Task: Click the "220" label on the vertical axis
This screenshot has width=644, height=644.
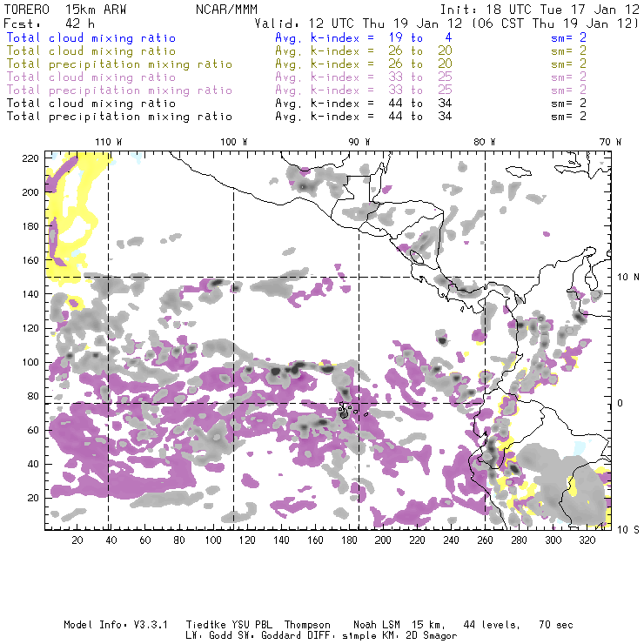Action: (x=30, y=158)
